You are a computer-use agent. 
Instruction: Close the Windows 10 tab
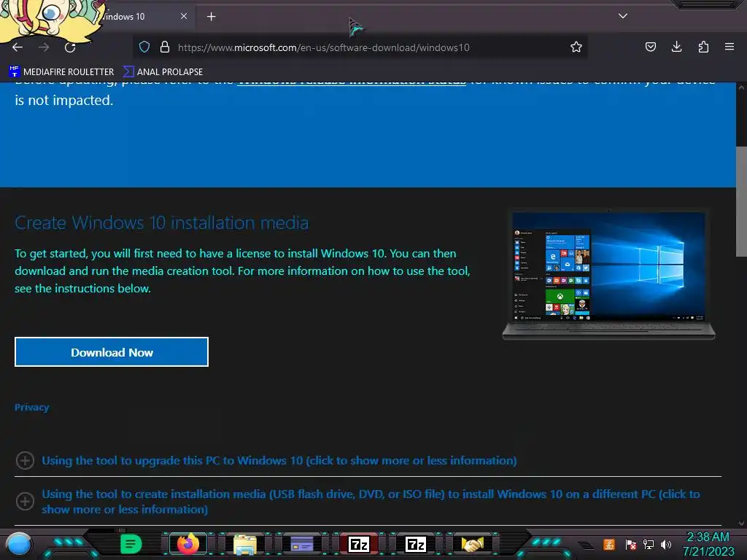(184, 16)
